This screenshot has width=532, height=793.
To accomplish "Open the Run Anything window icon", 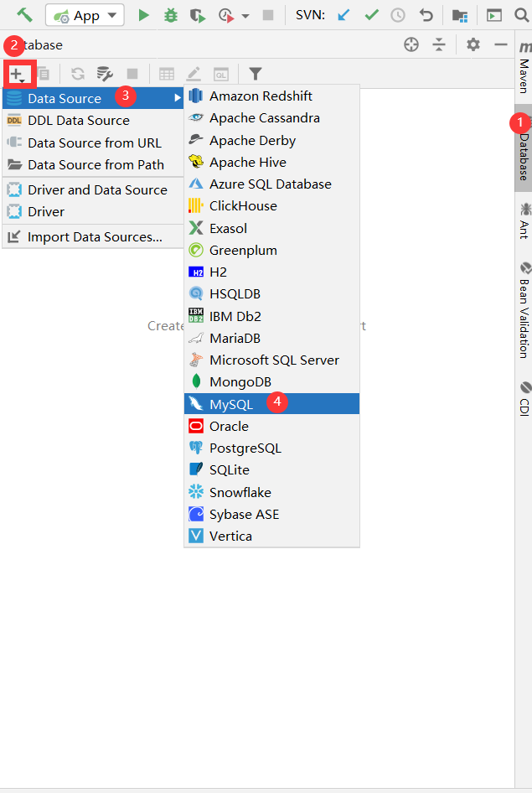I will [x=493, y=16].
